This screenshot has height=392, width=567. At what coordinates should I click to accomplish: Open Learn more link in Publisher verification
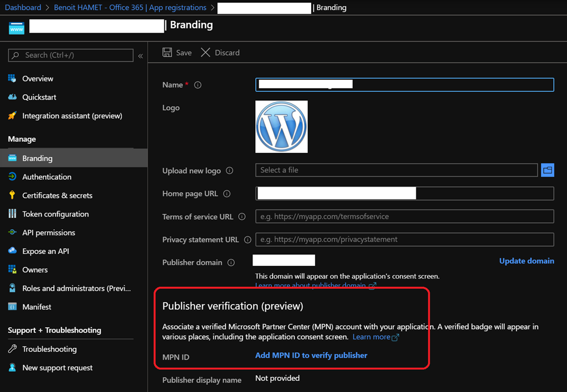[x=372, y=337]
